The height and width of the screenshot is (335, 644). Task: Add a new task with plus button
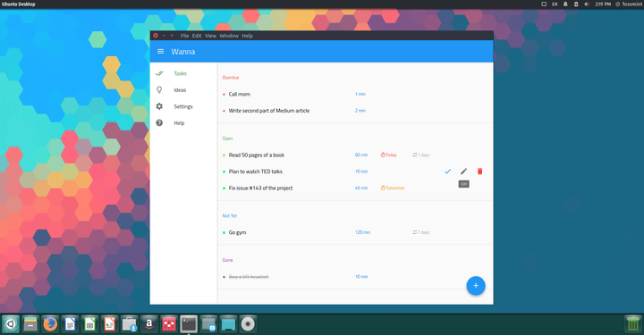tap(476, 286)
